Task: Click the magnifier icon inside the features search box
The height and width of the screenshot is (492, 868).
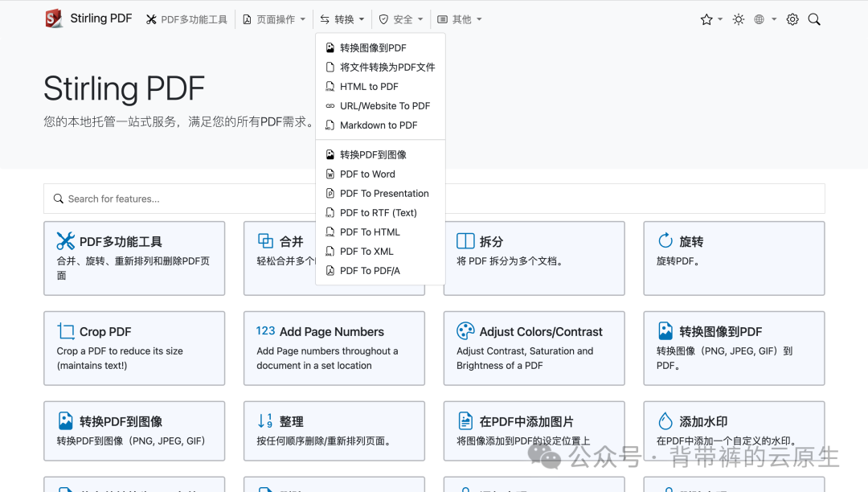Action: [x=58, y=199]
